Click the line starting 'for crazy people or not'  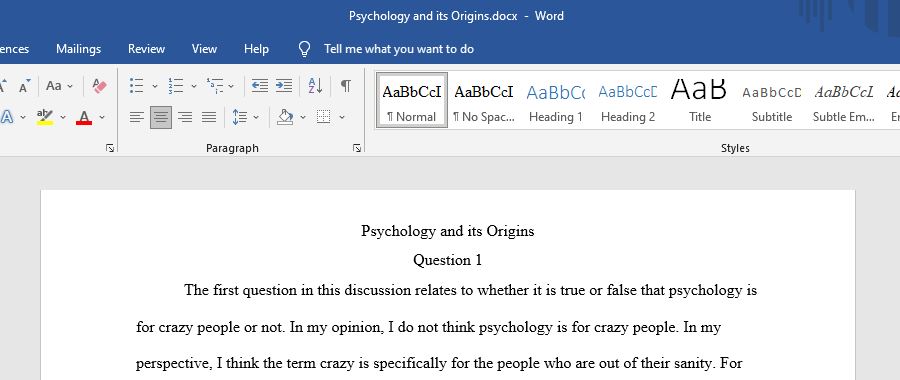(x=428, y=328)
